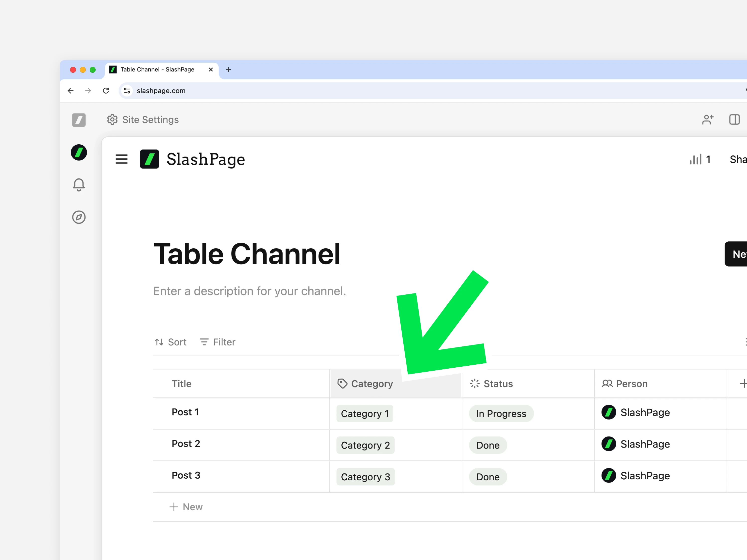Click the Category 1 tag

pyautogui.click(x=365, y=413)
